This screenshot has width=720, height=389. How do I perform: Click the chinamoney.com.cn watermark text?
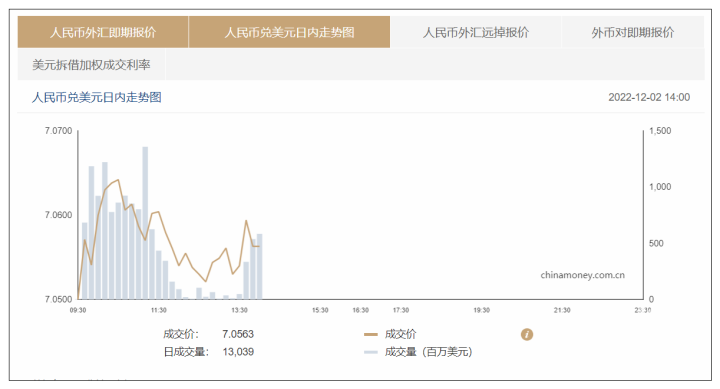(x=582, y=275)
